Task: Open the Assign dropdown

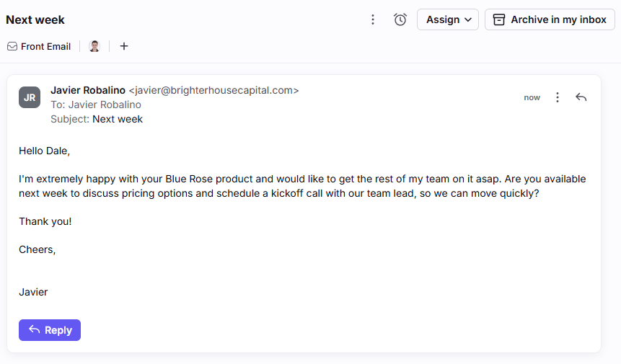Action: click(x=448, y=19)
